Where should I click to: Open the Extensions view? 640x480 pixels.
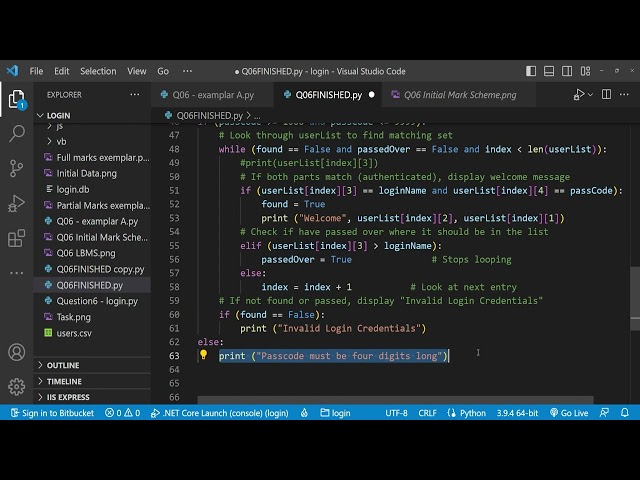[x=16, y=238]
